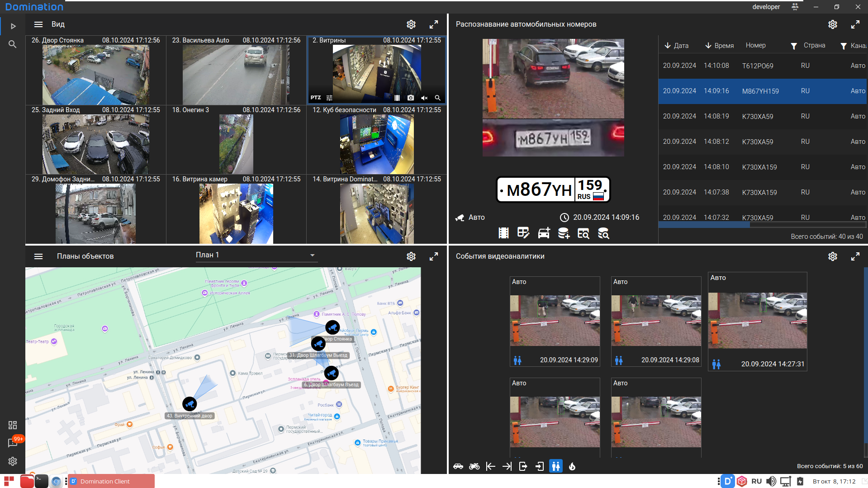The width and height of the screenshot is (868, 488).
Task: Select K730XA59 event at 14:08:19
Action: pos(763,116)
